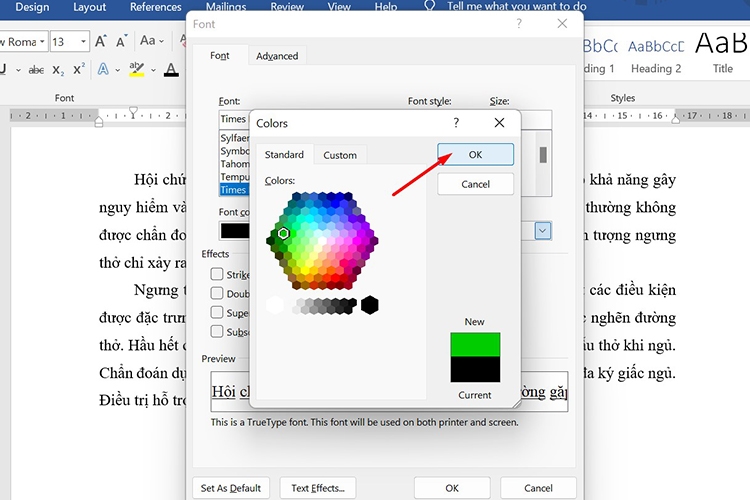Apply the Title style
This screenshot has width=750, height=500.
tap(722, 54)
